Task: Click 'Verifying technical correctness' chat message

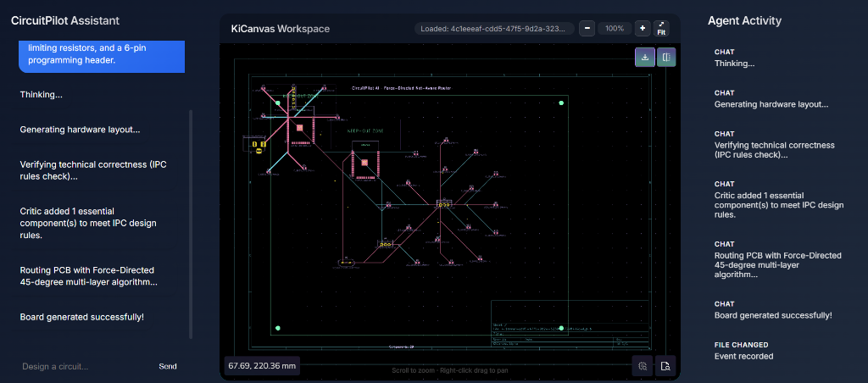Action: [93, 170]
